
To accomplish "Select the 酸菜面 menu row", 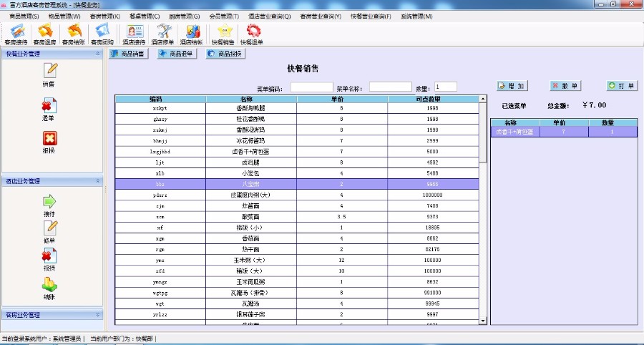I will (x=297, y=217).
